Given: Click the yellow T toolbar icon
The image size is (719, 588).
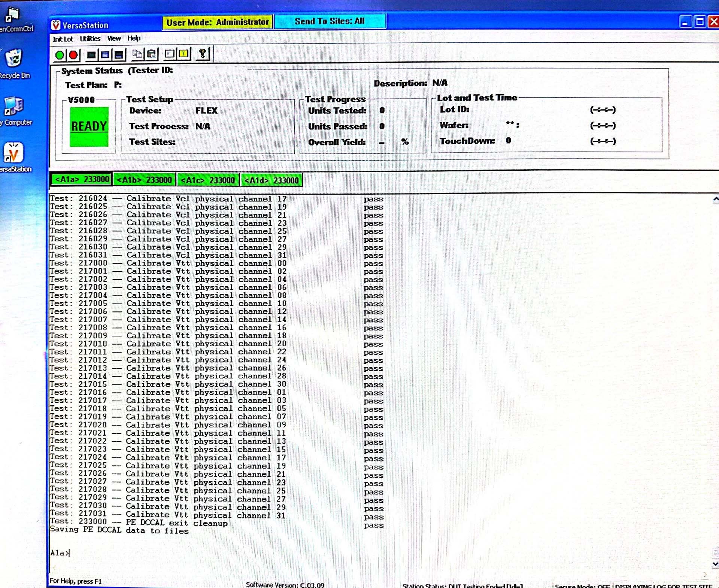Looking at the screenshot, I should coord(183,54).
